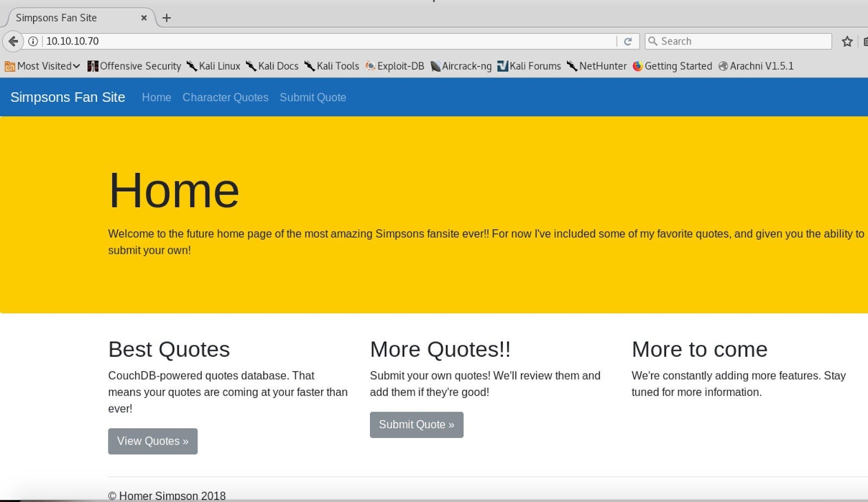Open the Exploit-DB bookmark label
Image resolution: width=868 pixels, height=502 pixels.
(401, 66)
